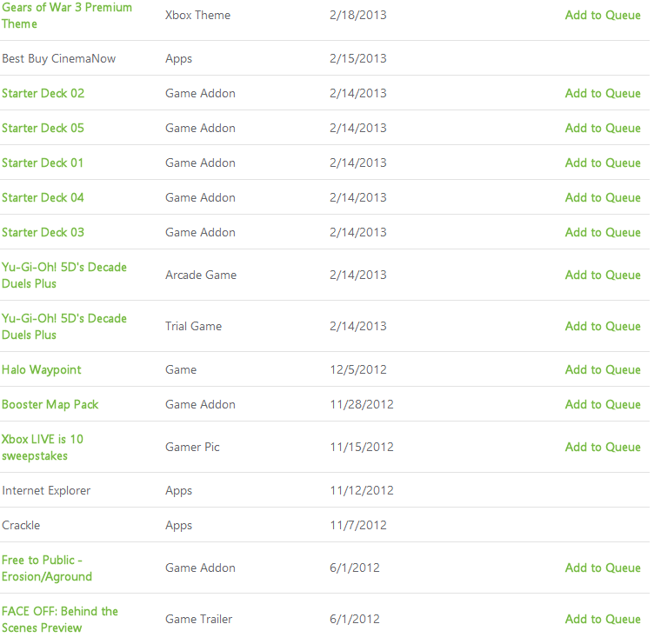Select the 11/7/2012 date cell
Image resolution: width=654 pixels, height=644 pixels.
358,525
